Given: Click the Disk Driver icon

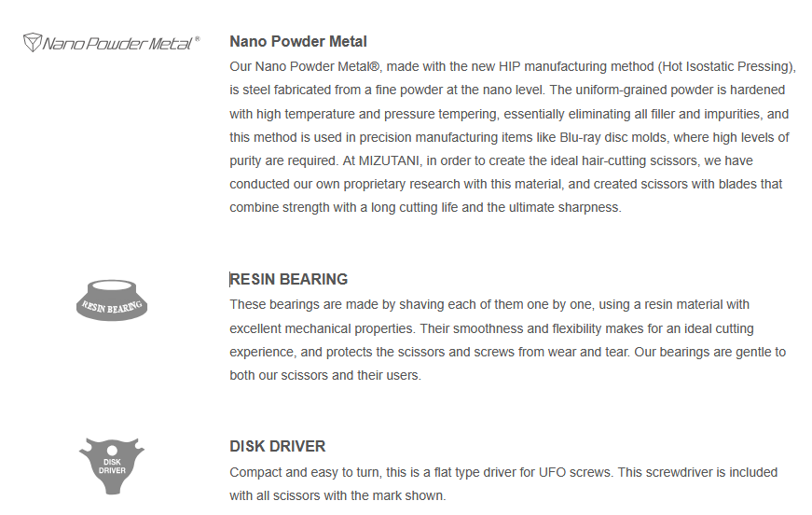Looking at the screenshot, I should tap(112, 466).
